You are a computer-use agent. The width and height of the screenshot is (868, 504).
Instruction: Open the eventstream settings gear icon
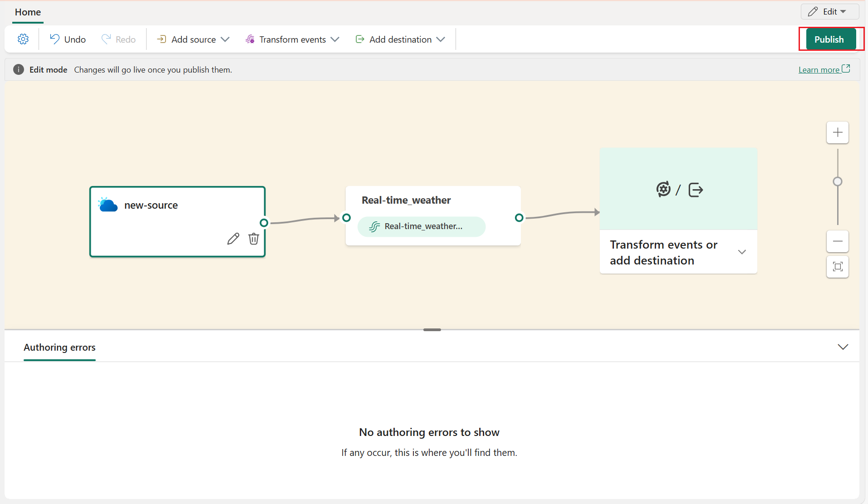(x=23, y=39)
